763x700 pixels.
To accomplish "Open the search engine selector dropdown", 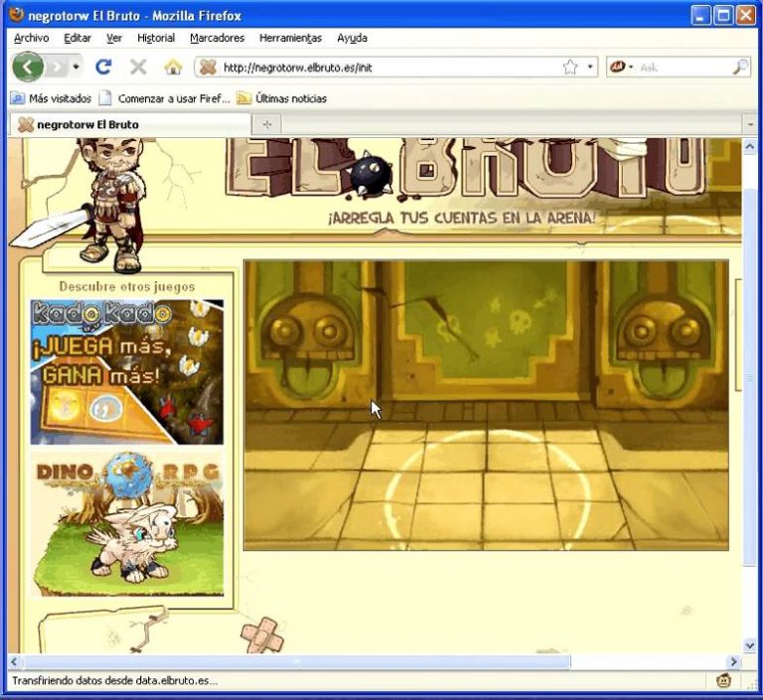I will [x=622, y=67].
